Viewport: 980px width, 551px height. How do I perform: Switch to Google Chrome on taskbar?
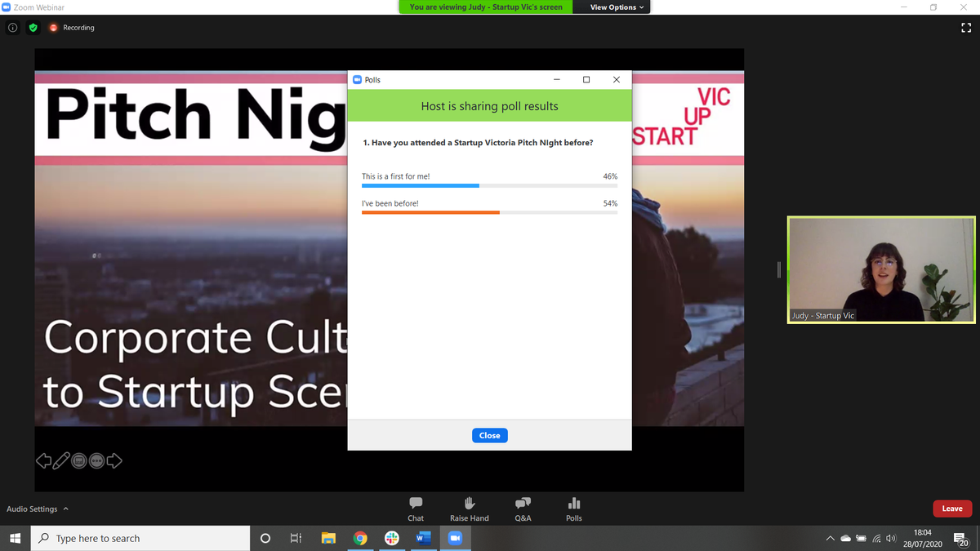click(x=360, y=538)
